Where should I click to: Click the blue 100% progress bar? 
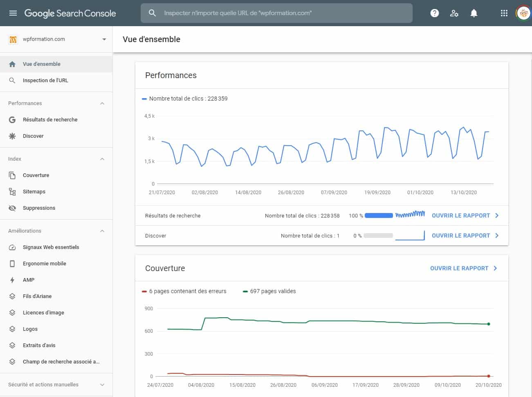click(378, 215)
